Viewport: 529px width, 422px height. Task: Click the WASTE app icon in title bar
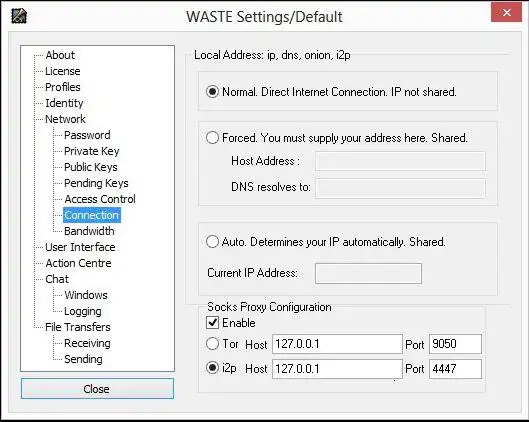click(19, 16)
